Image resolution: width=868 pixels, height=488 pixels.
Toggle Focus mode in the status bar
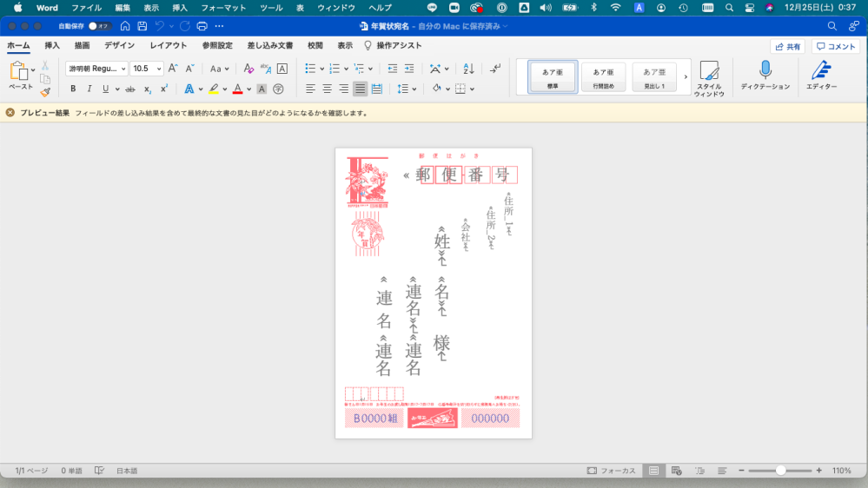click(611, 471)
